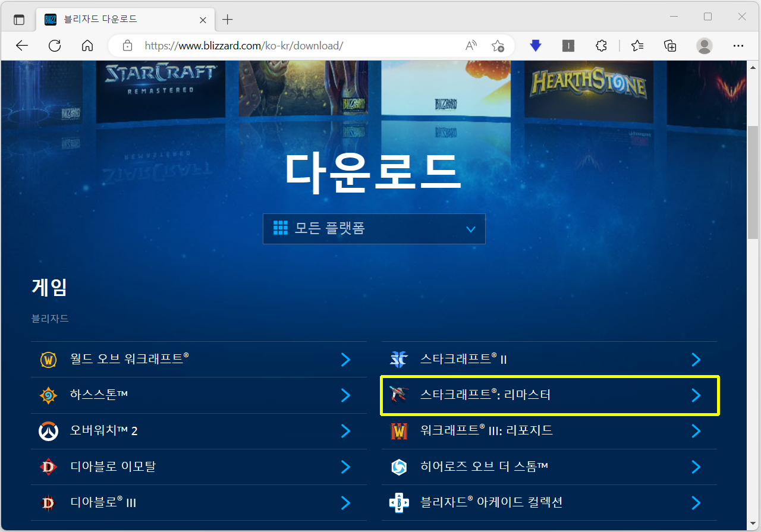This screenshot has width=761, height=532.
Task: Expand the 월드 오브 워크래프트 row chevron
Action: click(345, 360)
